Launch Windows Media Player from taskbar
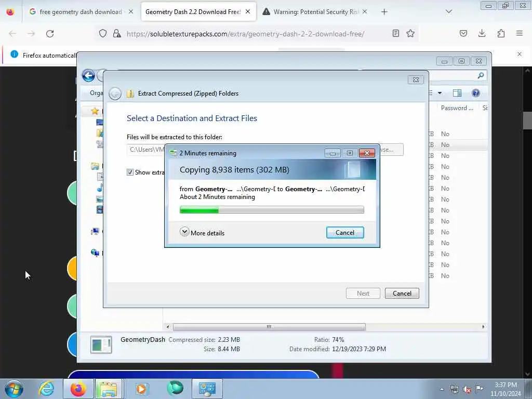 (x=141, y=389)
